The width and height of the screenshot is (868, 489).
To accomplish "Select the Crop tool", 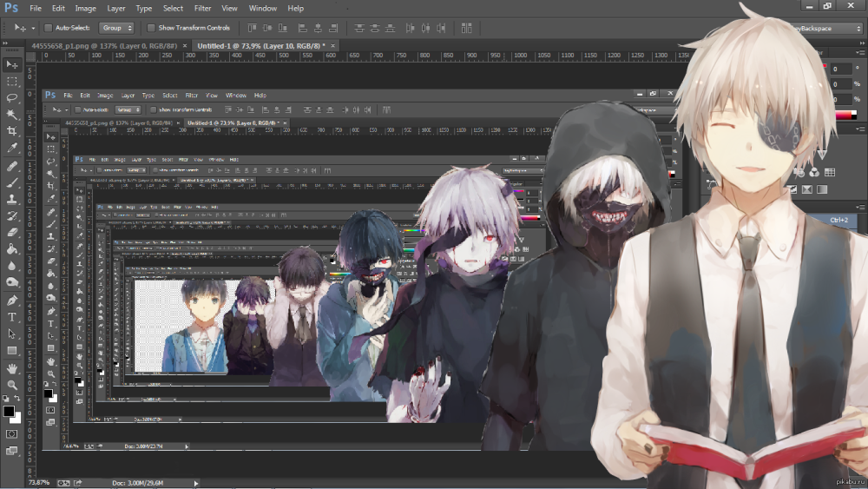I will click(11, 131).
